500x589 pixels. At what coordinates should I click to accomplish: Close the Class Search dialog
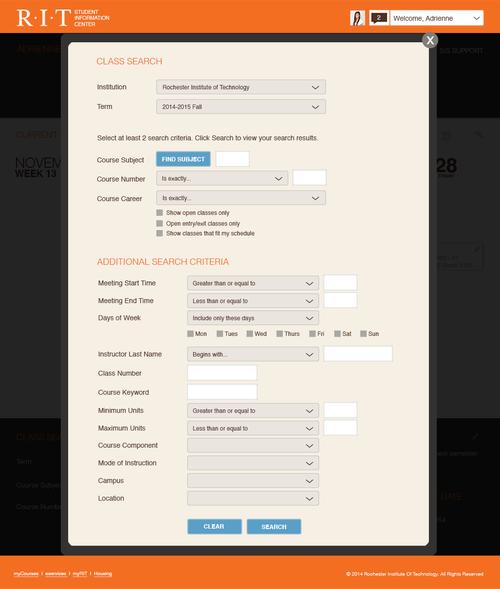coord(430,40)
